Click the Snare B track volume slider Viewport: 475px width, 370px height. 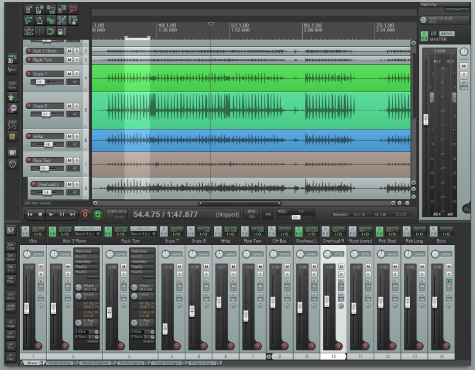[x=47, y=114]
